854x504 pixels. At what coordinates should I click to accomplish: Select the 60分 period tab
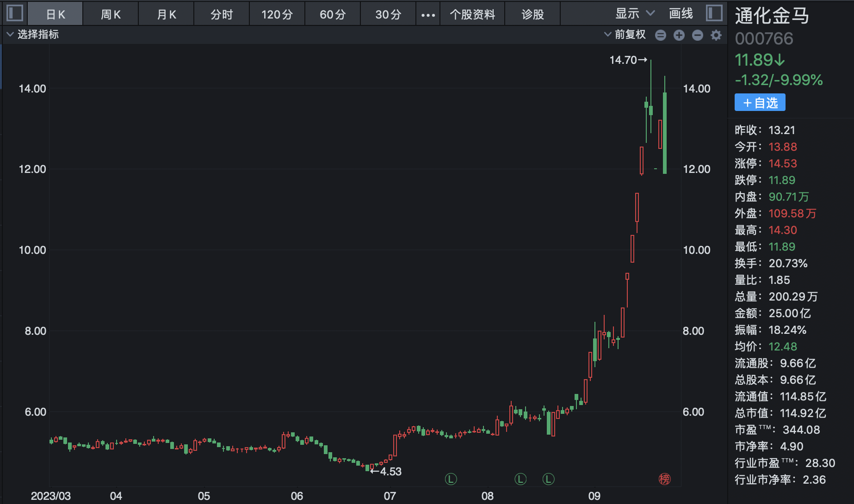tap(333, 14)
